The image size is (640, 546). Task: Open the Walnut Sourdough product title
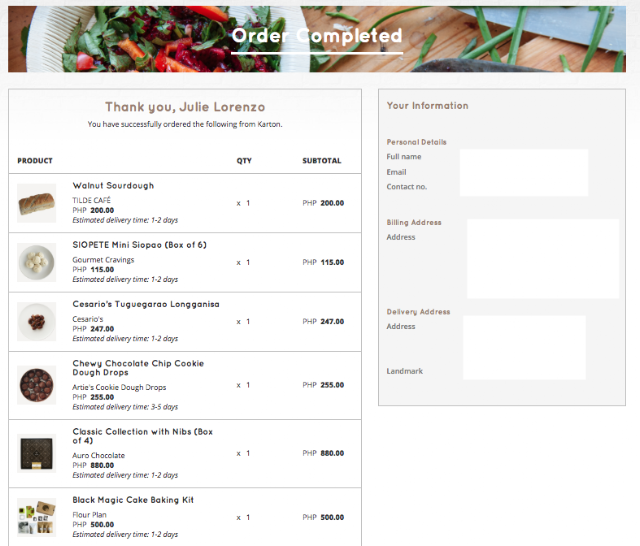pyautogui.click(x=113, y=186)
